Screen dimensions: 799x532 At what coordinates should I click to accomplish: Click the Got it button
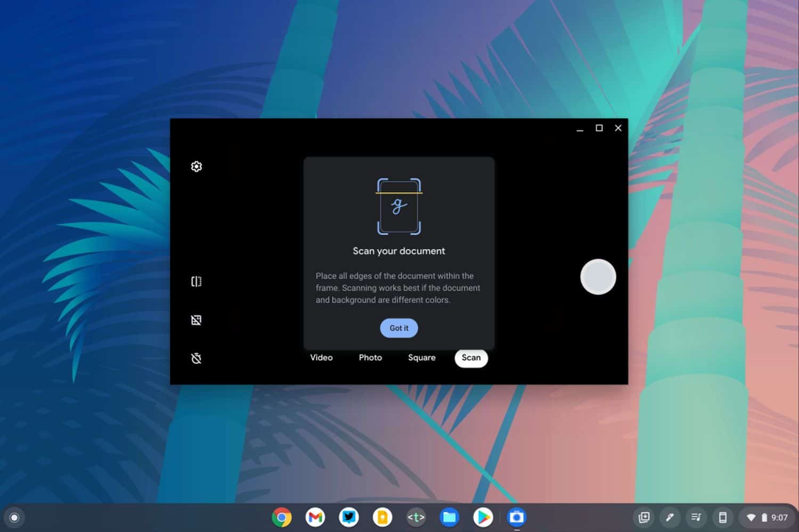pos(398,328)
